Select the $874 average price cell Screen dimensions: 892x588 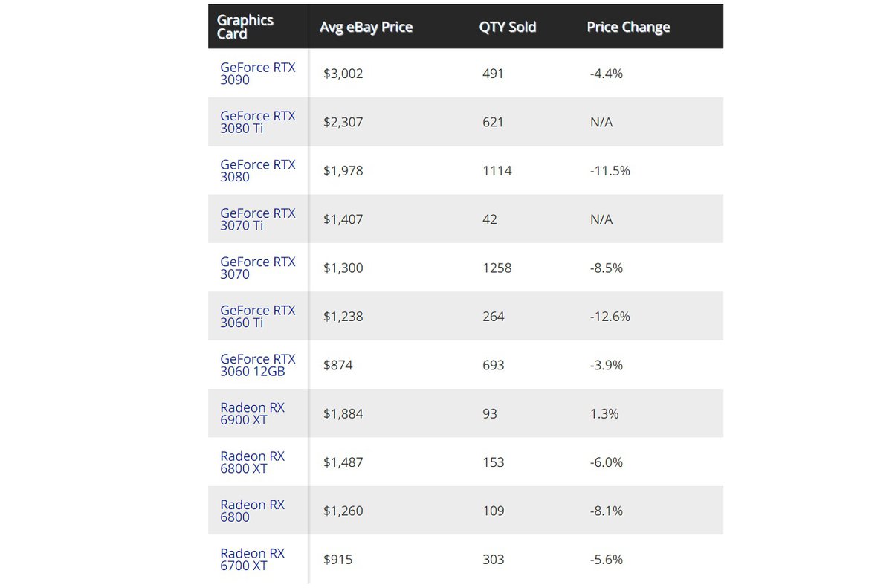coord(338,366)
